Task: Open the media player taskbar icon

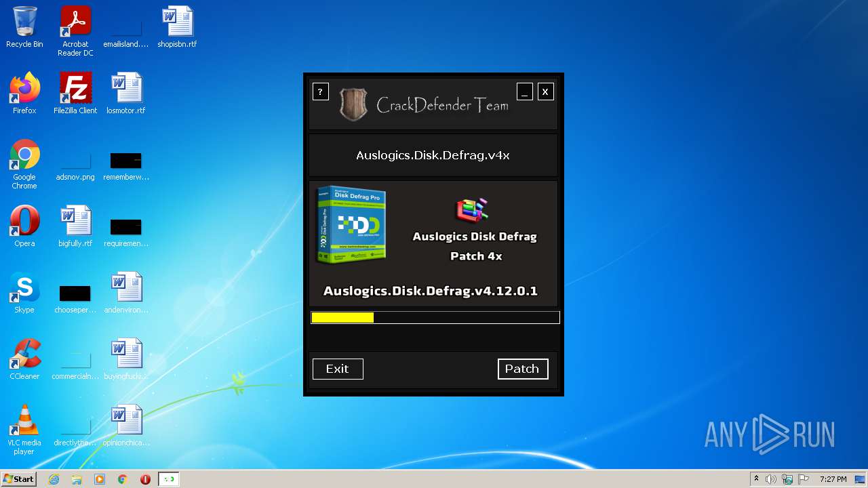Action: click(100, 479)
